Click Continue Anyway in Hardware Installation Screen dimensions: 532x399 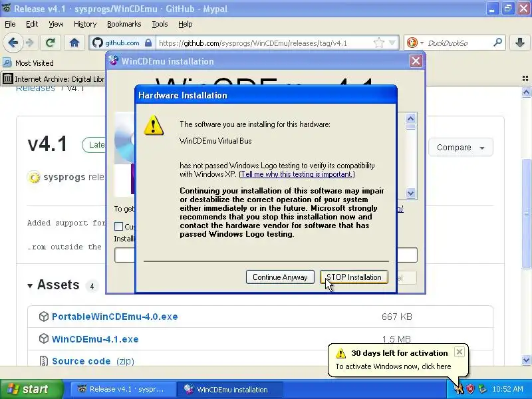(280, 277)
